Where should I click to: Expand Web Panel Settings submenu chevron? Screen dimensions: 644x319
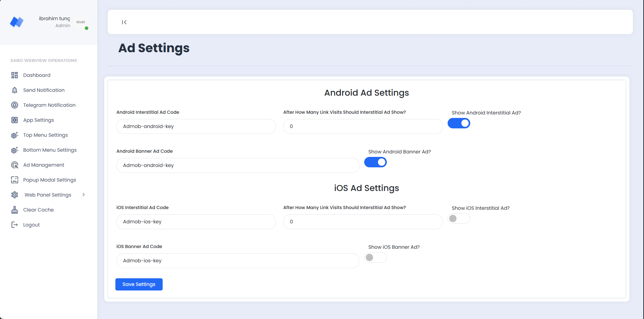[x=83, y=195]
